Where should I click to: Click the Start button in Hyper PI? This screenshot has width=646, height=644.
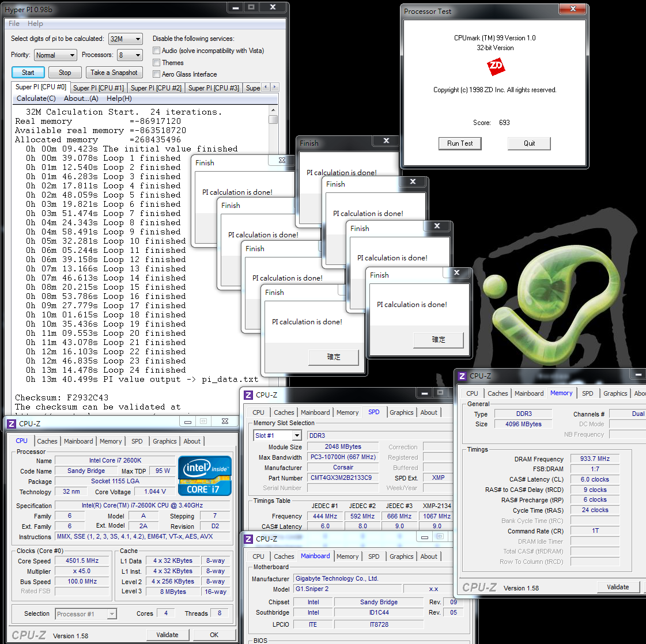click(28, 73)
